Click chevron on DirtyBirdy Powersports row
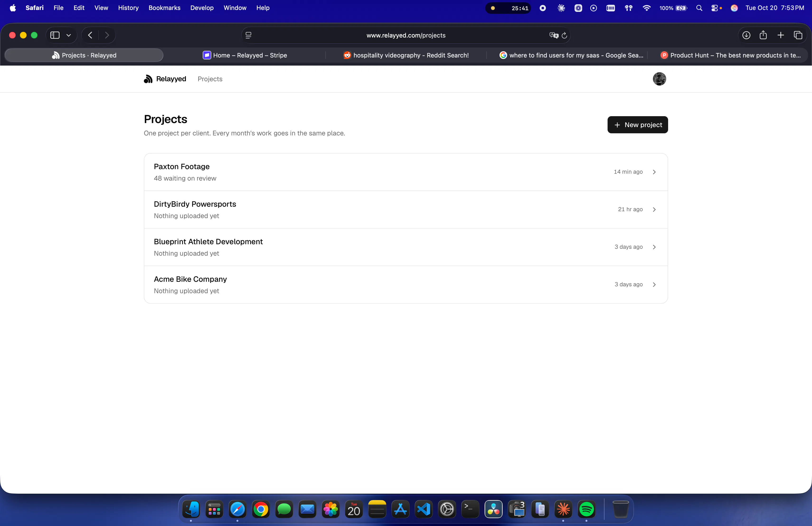Viewport: 812px width, 526px height. pyautogui.click(x=654, y=210)
